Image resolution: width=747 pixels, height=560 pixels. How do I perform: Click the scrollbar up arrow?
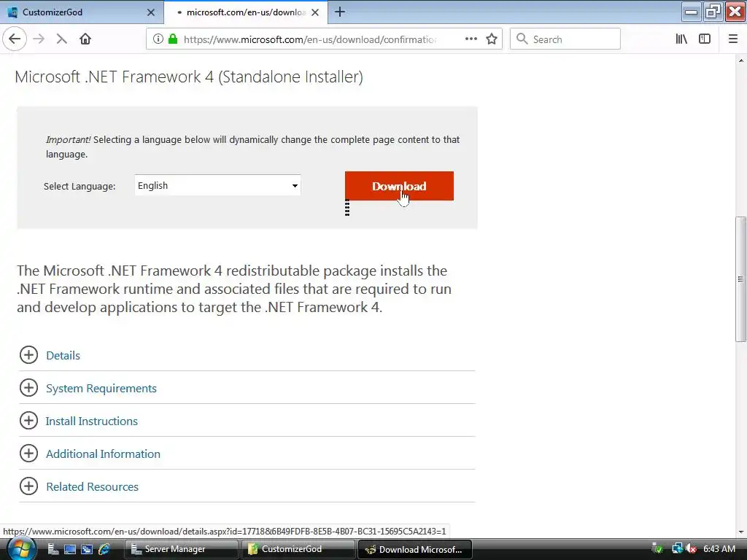740,61
